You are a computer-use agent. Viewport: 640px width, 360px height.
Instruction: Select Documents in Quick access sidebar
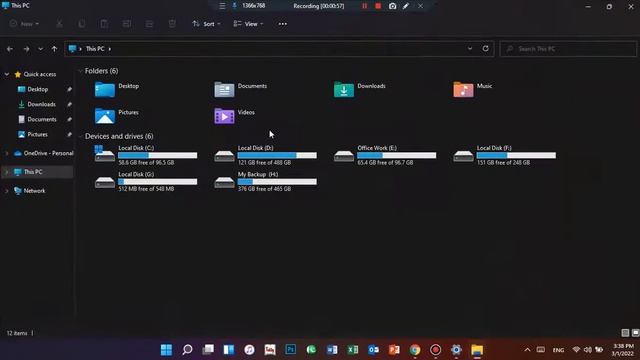coord(42,120)
